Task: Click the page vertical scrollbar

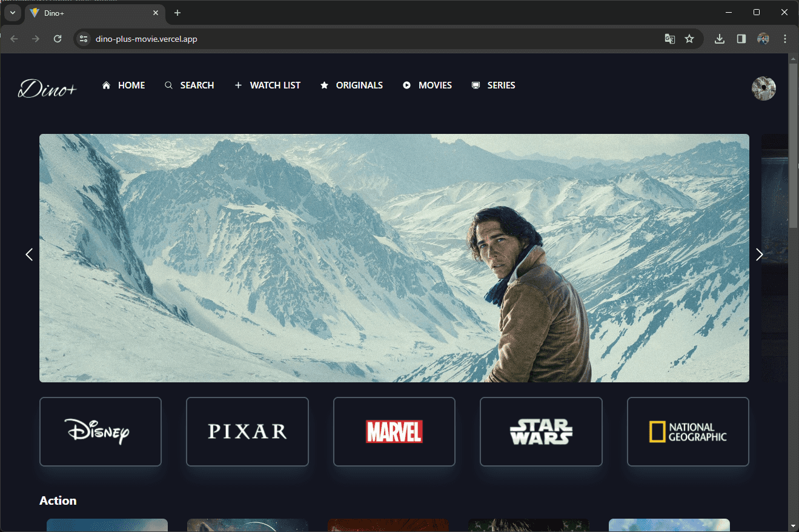Action: coord(793,145)
